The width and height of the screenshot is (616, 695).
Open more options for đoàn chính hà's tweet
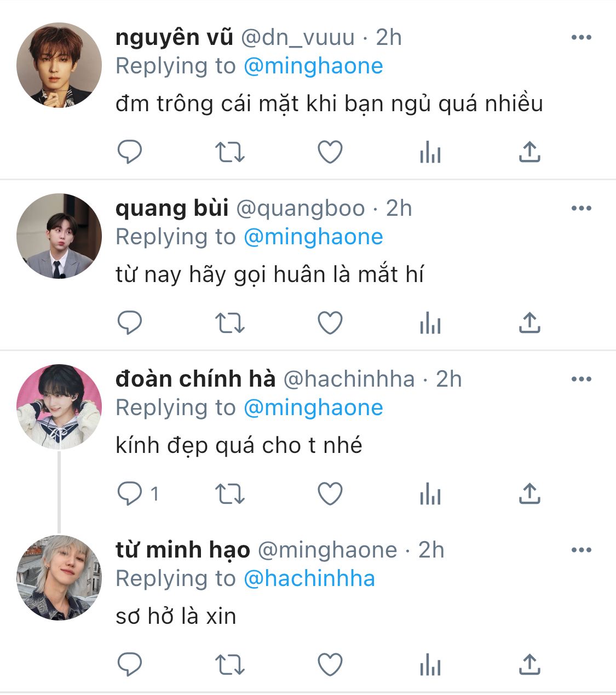[x=581, y=379]
